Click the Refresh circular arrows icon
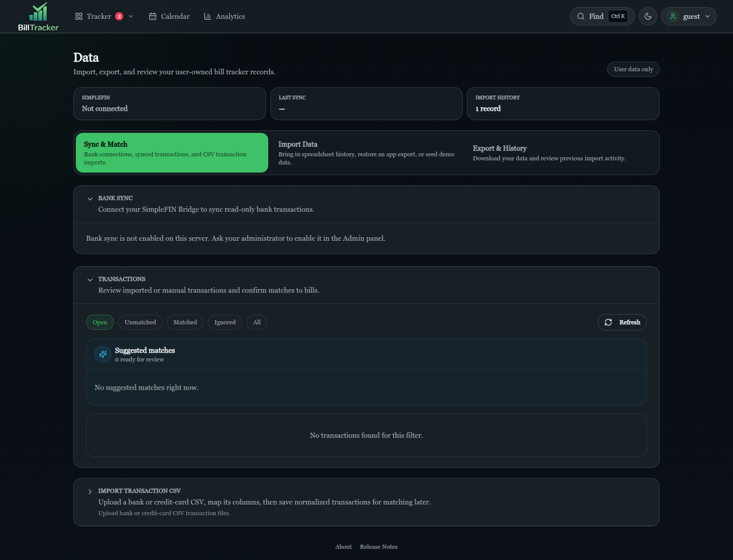This screenshot has height=560, width=733. 608,322
